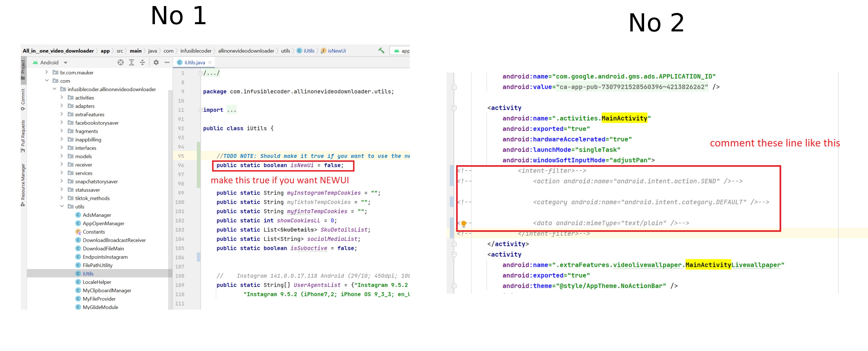The width and height of the screenshot is (868, 351).
Task: Unfold the import block in the editor gutter
Action: coord(200,110)
